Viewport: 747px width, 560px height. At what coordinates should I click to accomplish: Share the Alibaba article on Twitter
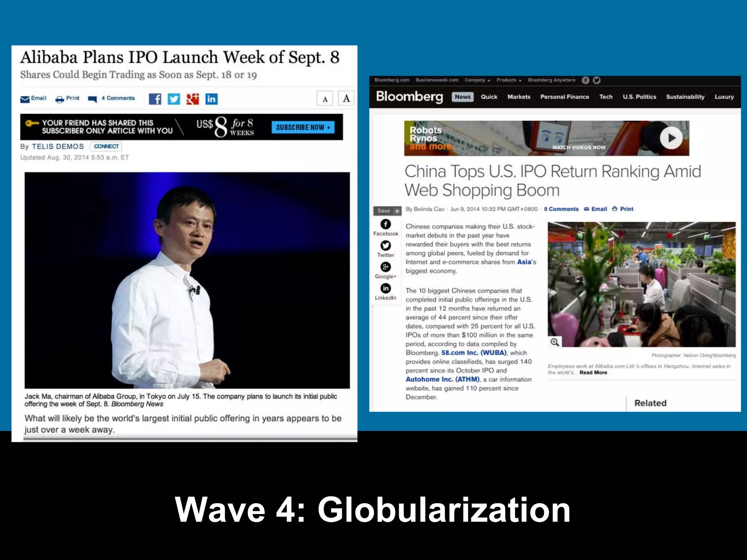[174, 99]
